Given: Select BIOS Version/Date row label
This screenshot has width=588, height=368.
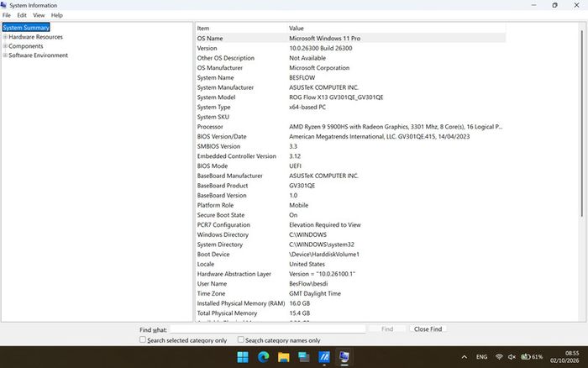Looking at the screenshot, I should (222, 137).
